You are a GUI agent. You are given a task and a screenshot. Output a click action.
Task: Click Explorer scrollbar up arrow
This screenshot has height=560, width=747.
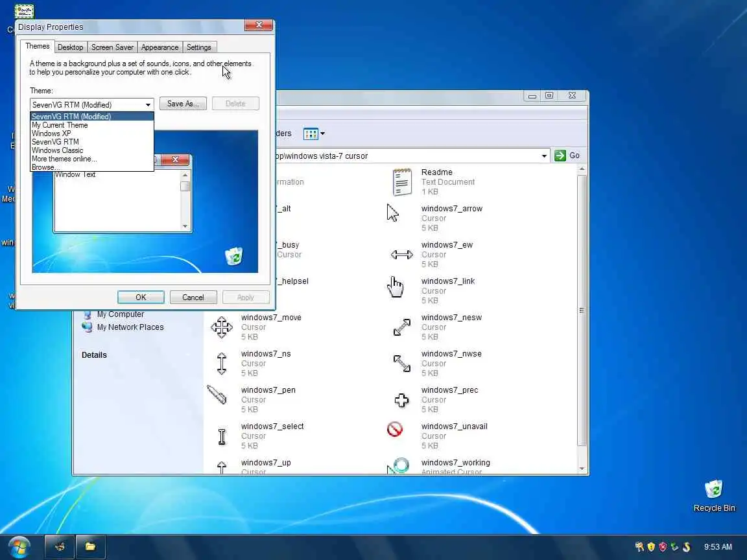(582, 169)
